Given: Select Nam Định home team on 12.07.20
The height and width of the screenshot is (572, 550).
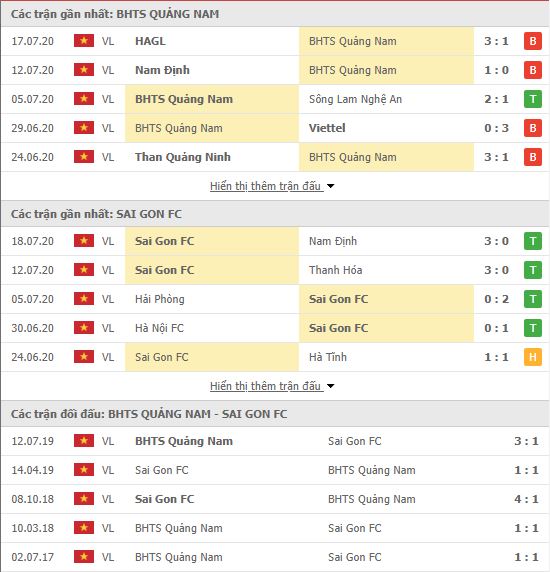Looking at the screenshot, I should (x=162, y=70).
